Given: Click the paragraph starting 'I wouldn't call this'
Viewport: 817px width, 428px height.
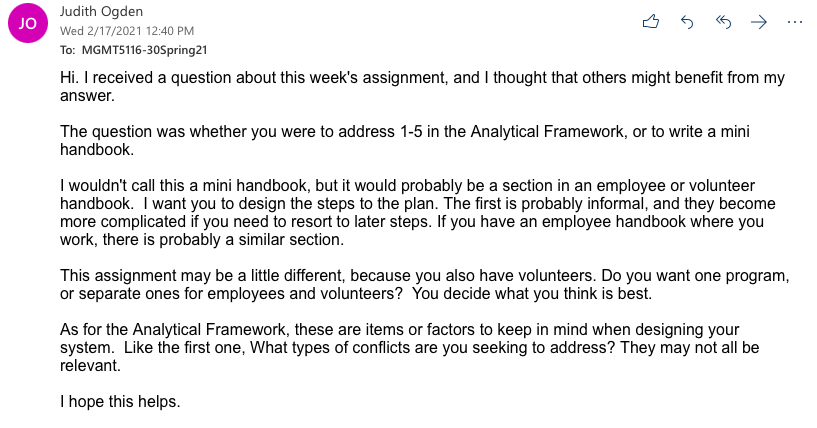Looking at the screenshot, I should 418,213.
